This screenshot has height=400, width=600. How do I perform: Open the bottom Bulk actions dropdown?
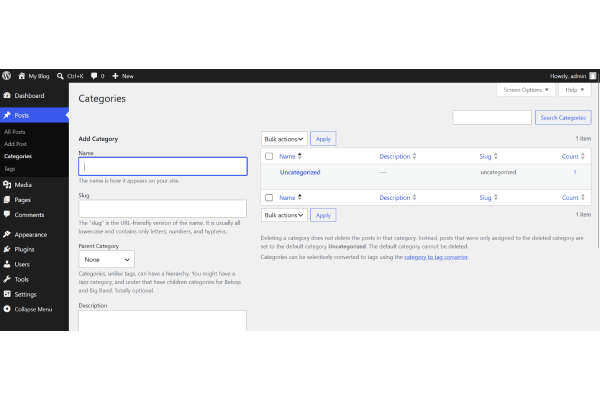tap(284, 215)
